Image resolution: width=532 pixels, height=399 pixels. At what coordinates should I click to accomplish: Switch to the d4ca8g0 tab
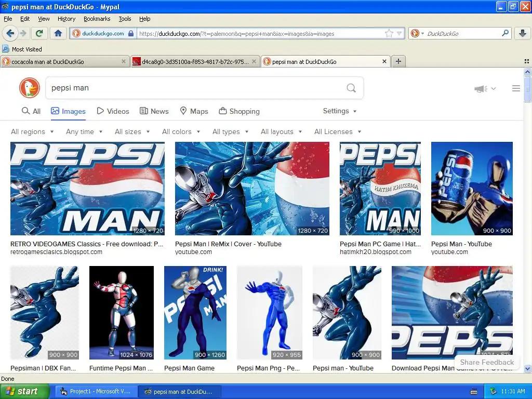click(195, 61)
